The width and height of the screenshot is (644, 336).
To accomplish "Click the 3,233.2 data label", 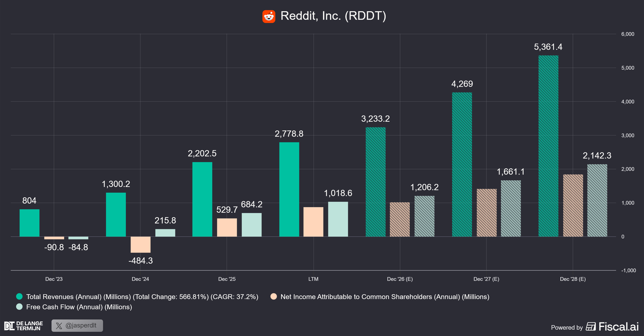I will (x=375, y=119).
